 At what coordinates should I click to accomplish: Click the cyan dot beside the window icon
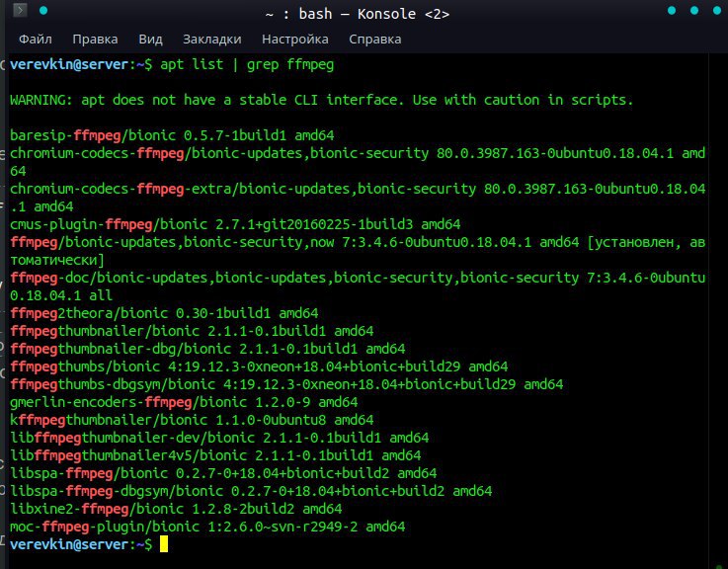(43, 10)
